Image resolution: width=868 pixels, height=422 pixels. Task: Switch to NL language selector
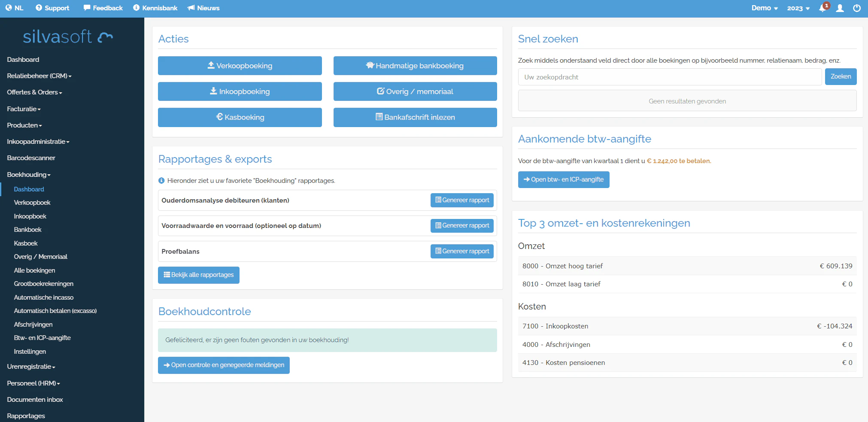[14, 8]
